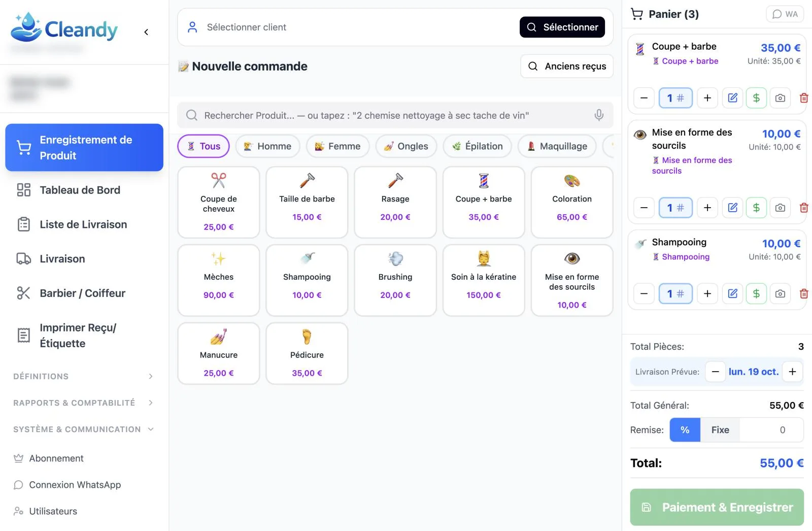Collapse the sidebar with the chevron arrow
The height and width of the screenshot is (531, 812).
[x=146, y=32]
